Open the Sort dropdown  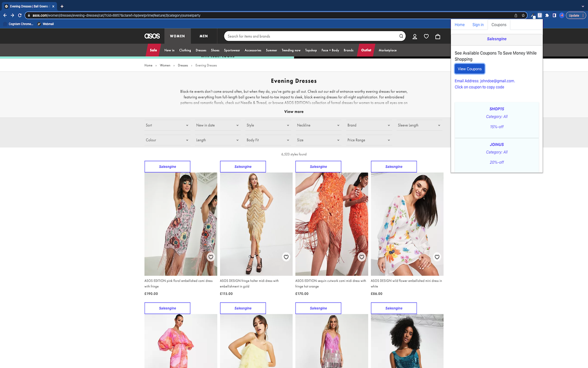(x=167, y=125)
